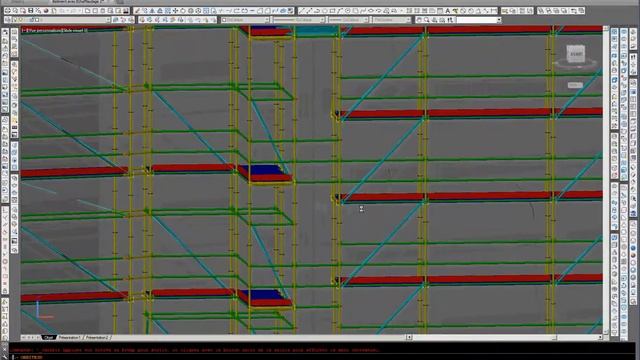640x360 pixels.
Task: Click the first-tab navigation arrow by the layout tabs
Action: (x=23, y=337)
